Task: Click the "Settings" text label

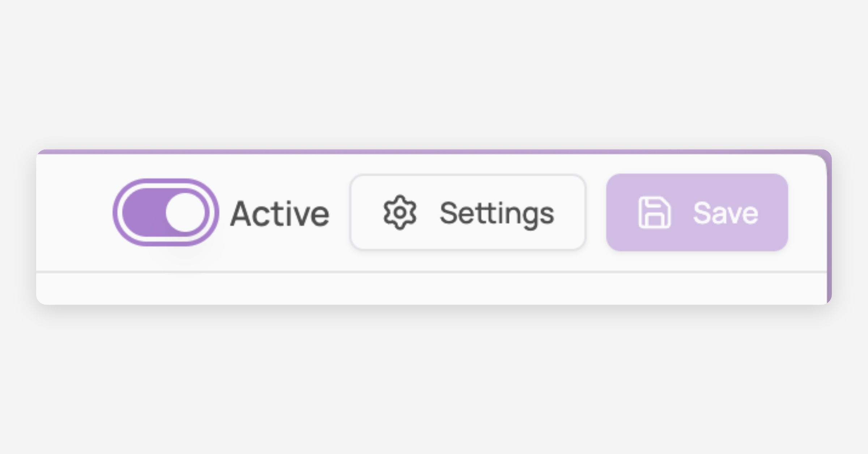Action: 497,214
